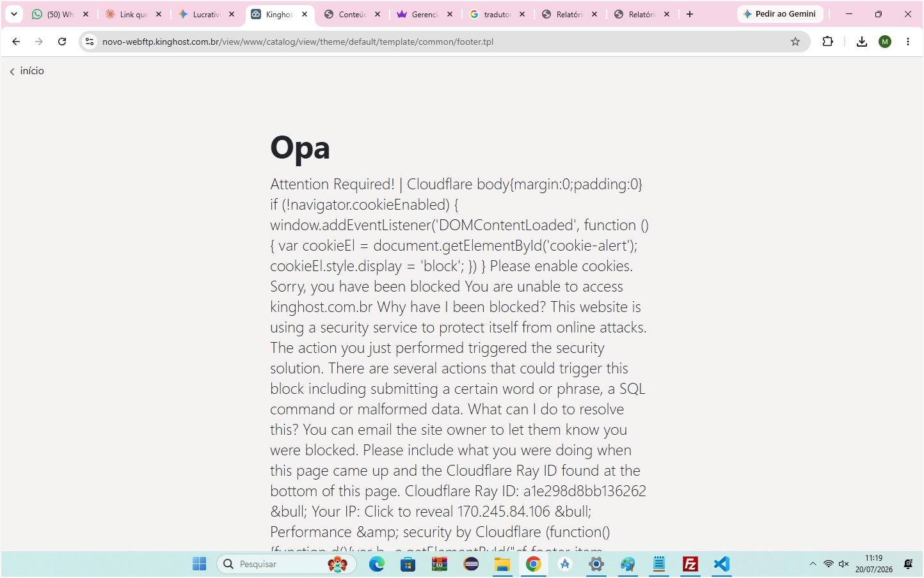Open Visual Studio Code from the taskbar
924x578 pixels.
[x=722, y=564]
